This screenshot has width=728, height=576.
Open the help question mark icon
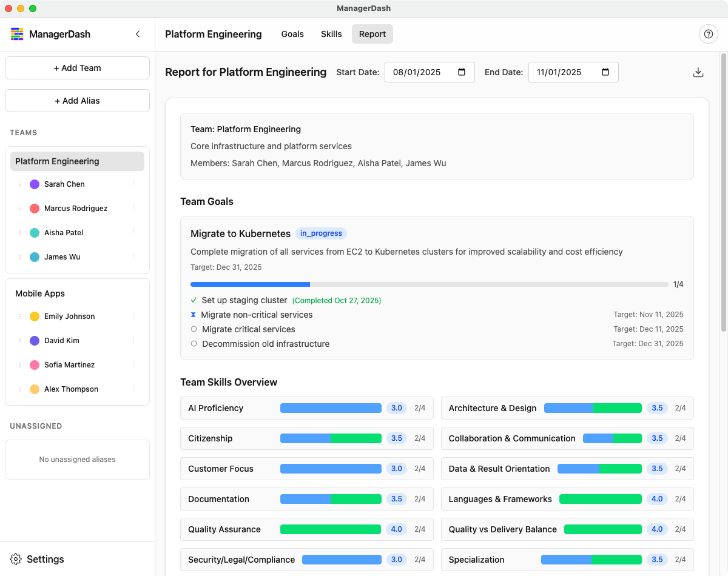708,35
